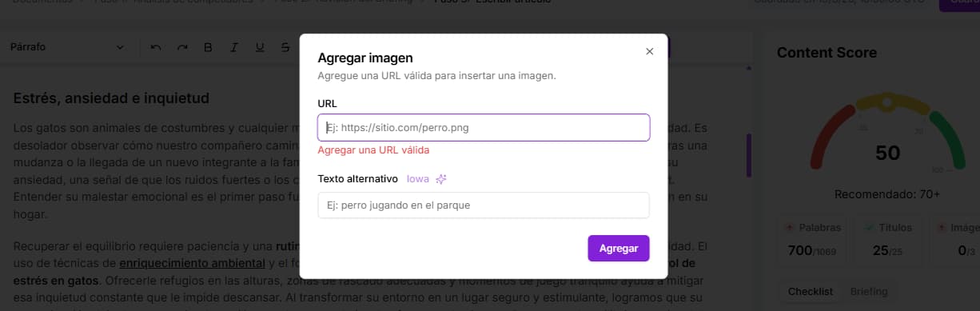Focus the URL input field
Image resolution: width=980 pixels, height=311 pixels.
coord(484,127)
